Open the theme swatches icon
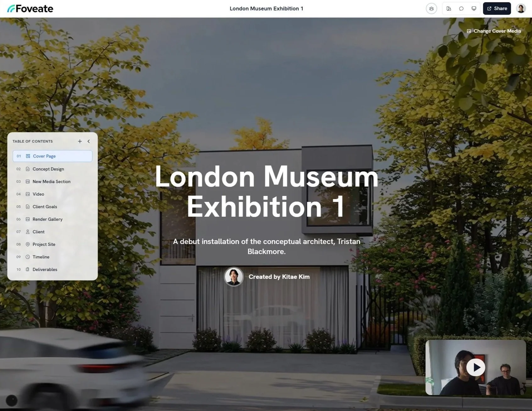 pyautogui.click(x=449, y=8)
